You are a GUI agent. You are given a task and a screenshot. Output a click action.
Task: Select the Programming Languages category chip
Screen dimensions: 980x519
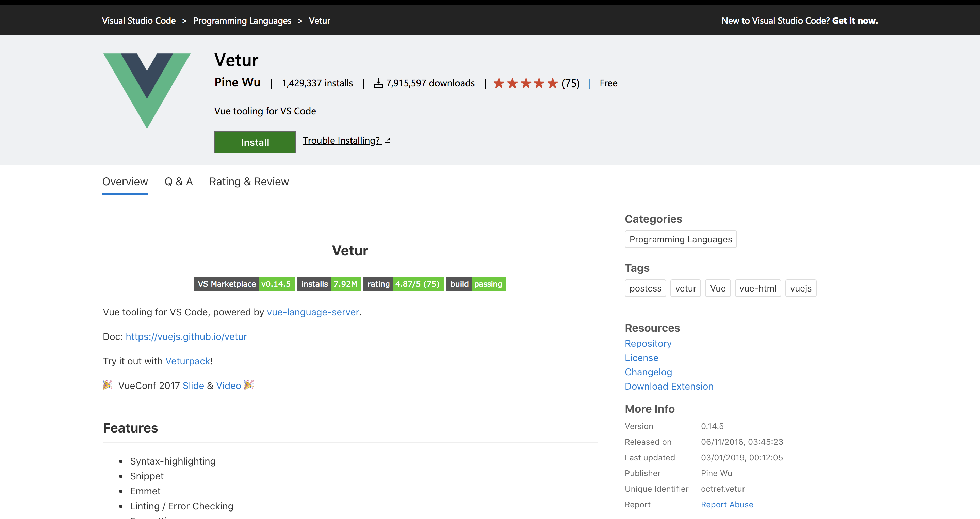coord(681,239)
